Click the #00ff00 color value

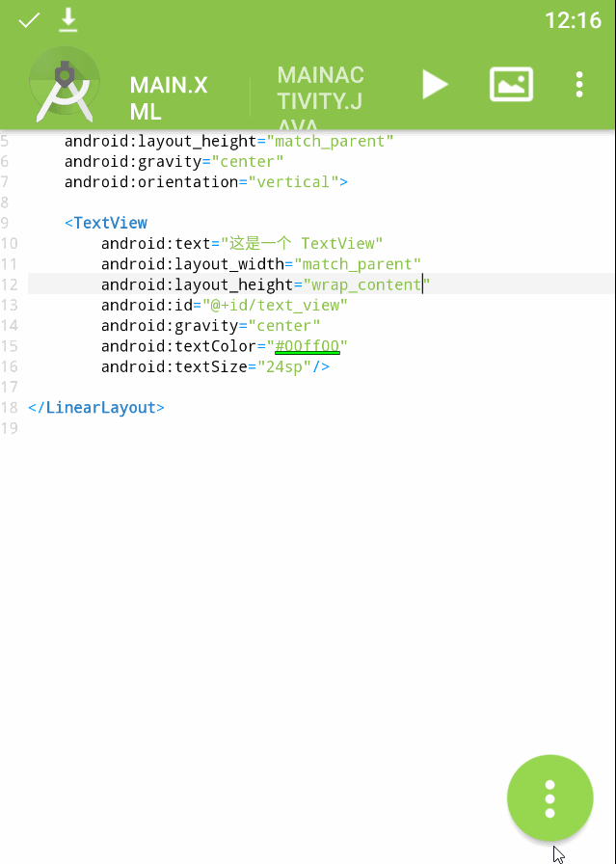[307, 346]
